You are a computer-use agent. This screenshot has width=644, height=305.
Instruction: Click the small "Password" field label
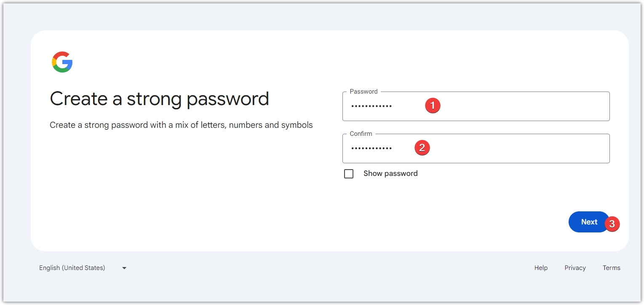coord(363,92)
